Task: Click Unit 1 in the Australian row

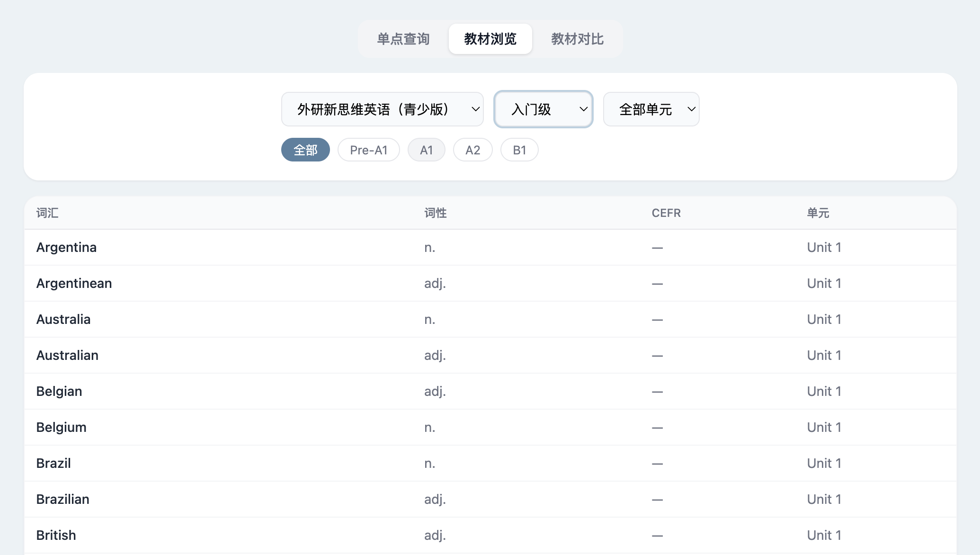Action: 824,355
